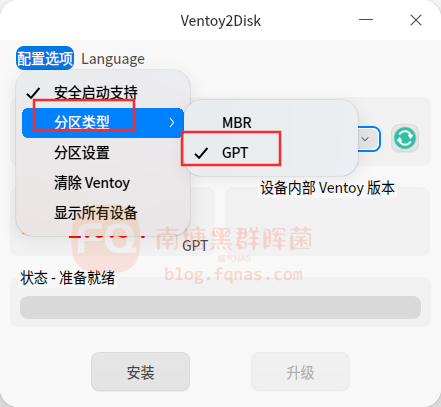Open the Language menu
The height and width of the screenshot is (407, 441).
[113, 59]
